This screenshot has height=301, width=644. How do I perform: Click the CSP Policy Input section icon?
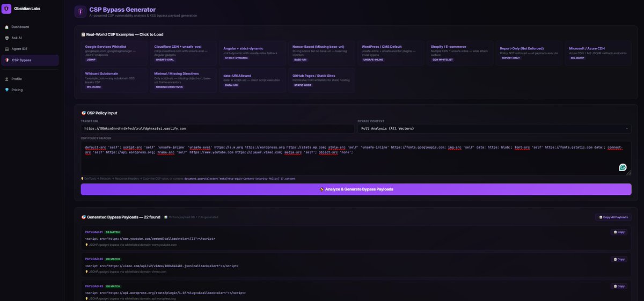pos(83,113)
